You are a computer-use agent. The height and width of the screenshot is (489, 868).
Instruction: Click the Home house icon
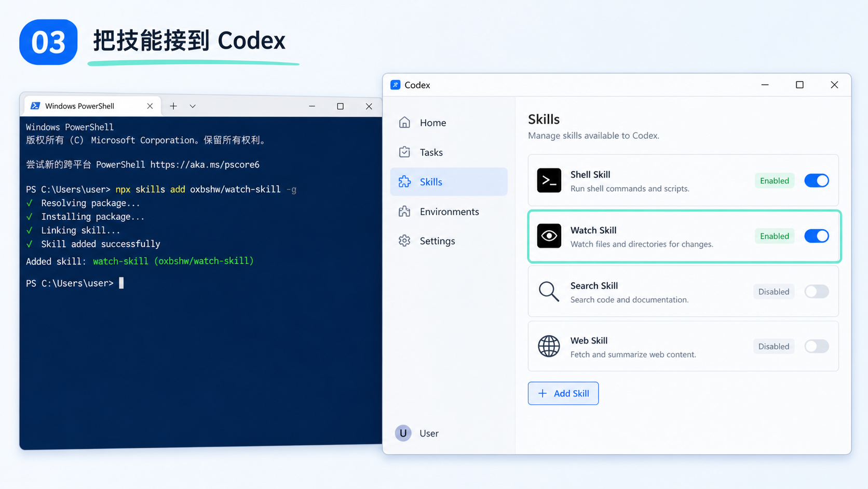[x=404, y=123]
